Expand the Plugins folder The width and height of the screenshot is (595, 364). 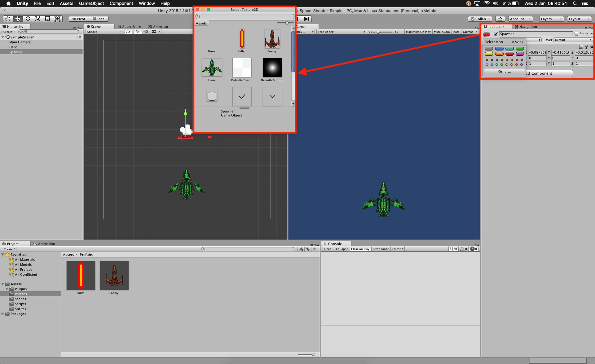click(7, 289)
